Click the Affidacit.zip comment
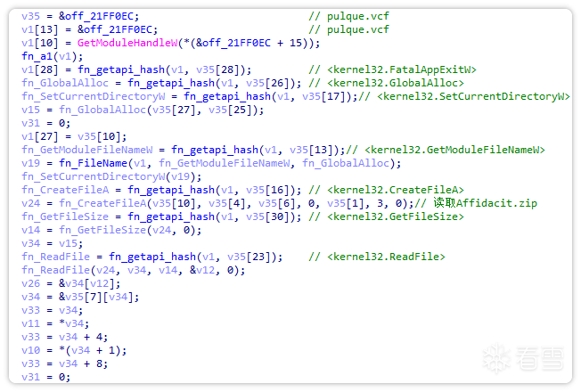This screenshot has width=581, height=392. click(x=476, y=203)
